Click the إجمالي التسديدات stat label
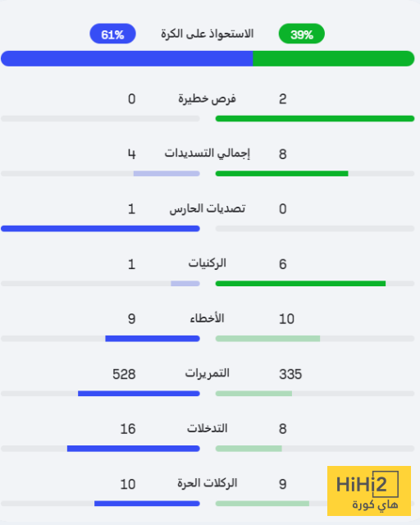The width and height of the screenshot is (420, 525). tap(207, 153)
